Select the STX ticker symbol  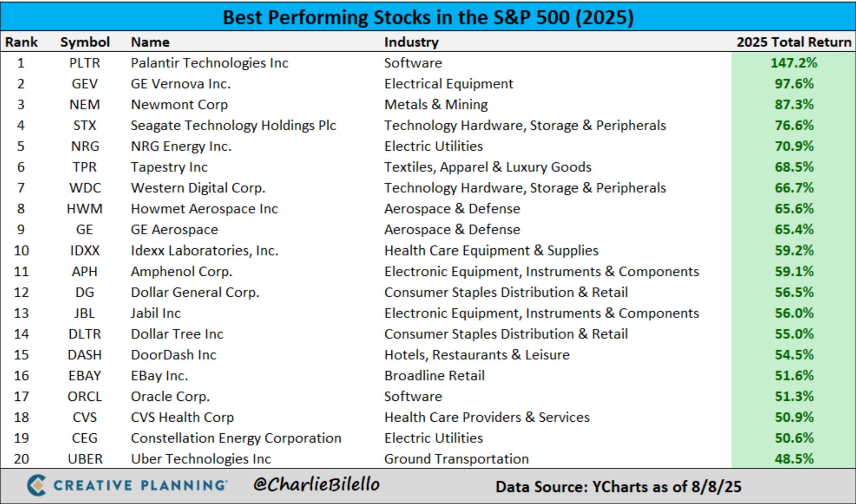click(85, 125)
